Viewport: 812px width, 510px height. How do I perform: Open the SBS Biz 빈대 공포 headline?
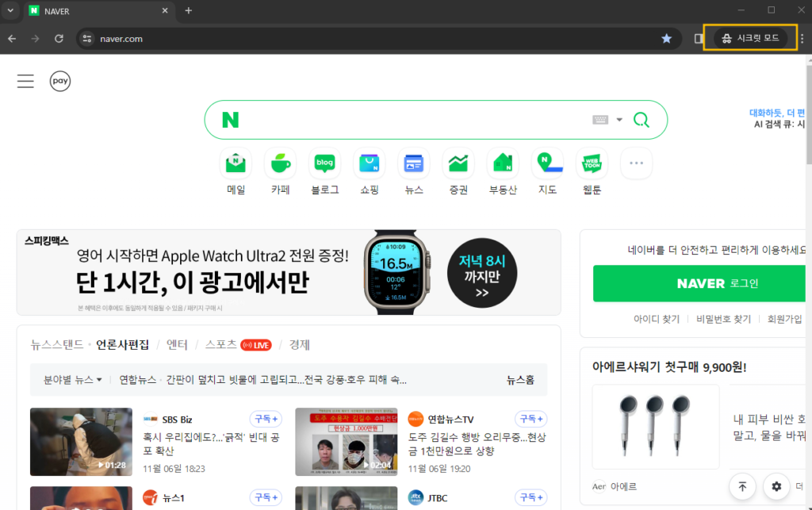click(x=211, y=443)
